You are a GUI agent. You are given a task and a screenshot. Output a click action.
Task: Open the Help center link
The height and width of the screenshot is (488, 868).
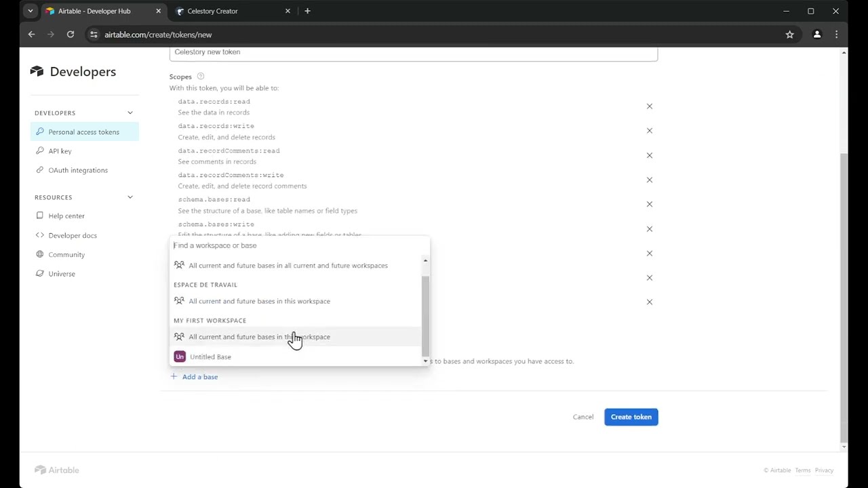(66, 216)
